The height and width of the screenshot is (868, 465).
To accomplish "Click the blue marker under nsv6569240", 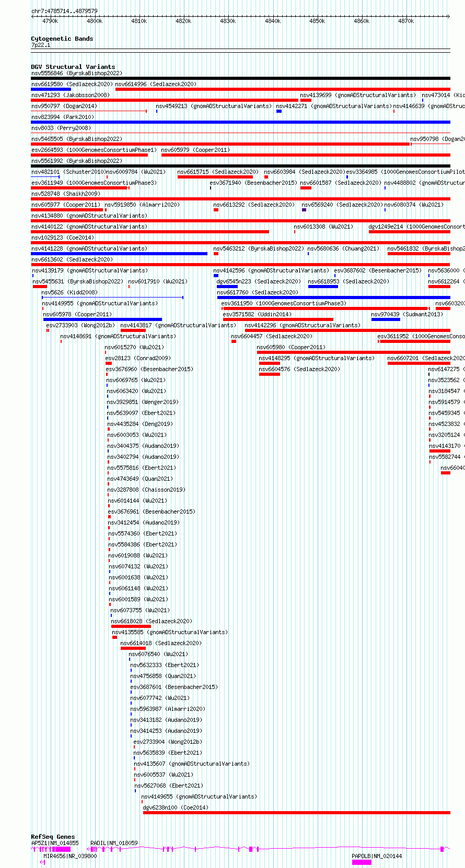I will (304, 210).
